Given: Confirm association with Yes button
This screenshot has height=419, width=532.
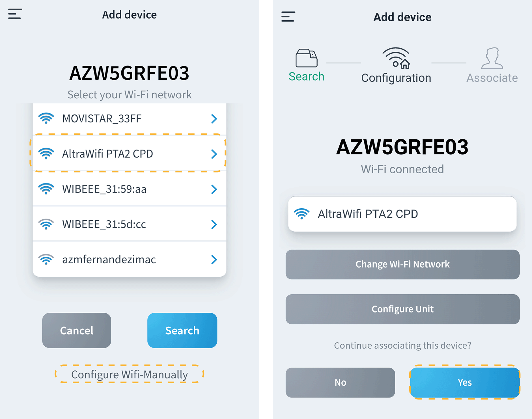Looking at the screenshot, I should click(x=465, y=382).
